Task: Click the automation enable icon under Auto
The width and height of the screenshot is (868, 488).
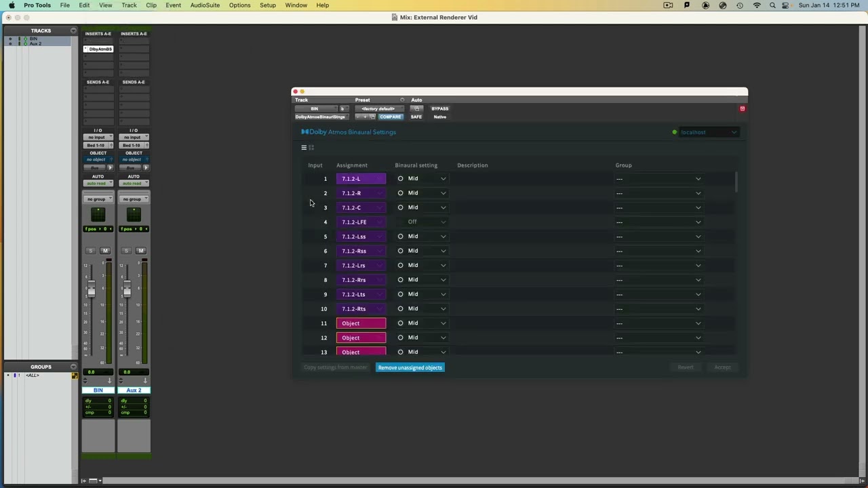Action: point(417,108)
